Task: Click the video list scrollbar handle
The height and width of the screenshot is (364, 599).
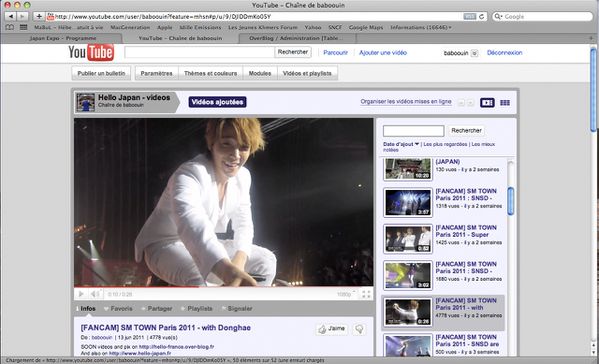Action: [x=510, y=201]
